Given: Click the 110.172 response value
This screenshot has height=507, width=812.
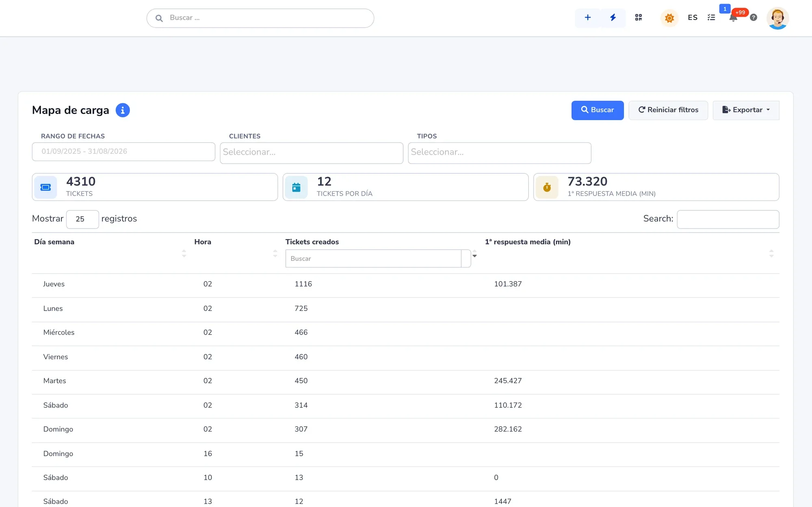Looking at the screenshot, I should [508, 405].
